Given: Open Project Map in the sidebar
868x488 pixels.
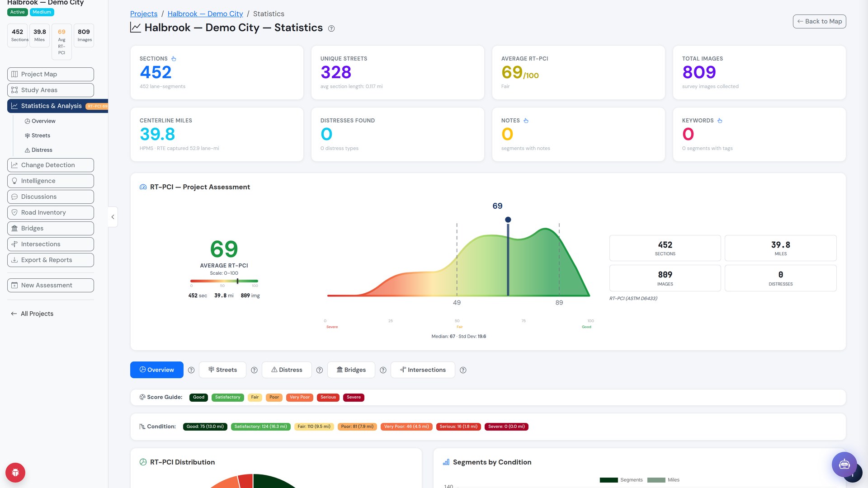Looking at the screenshot, I should point(51,74).
